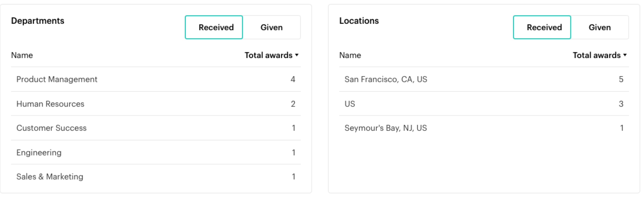
Task: Open Seymour's Bay, NJ, US location
Action: [484, 128]
